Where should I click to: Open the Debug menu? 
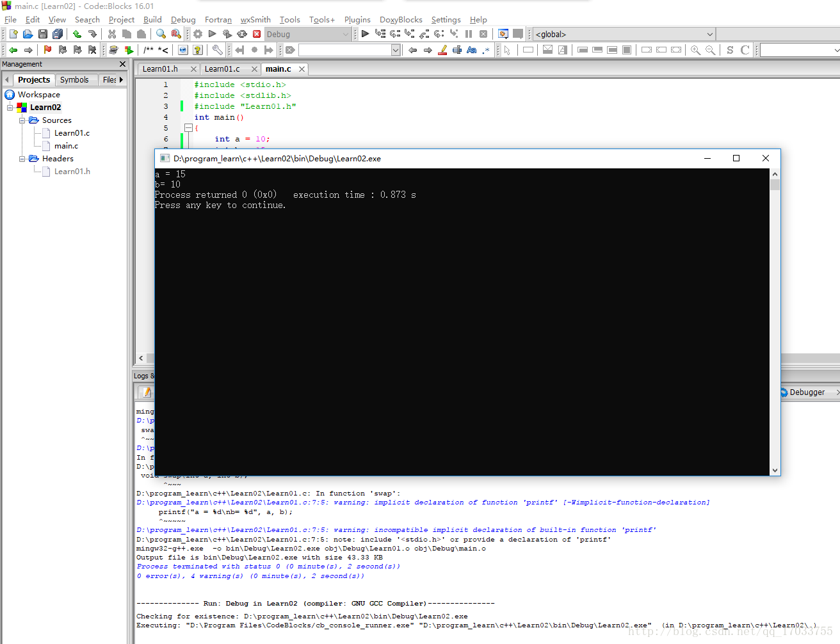coord(183,20)
